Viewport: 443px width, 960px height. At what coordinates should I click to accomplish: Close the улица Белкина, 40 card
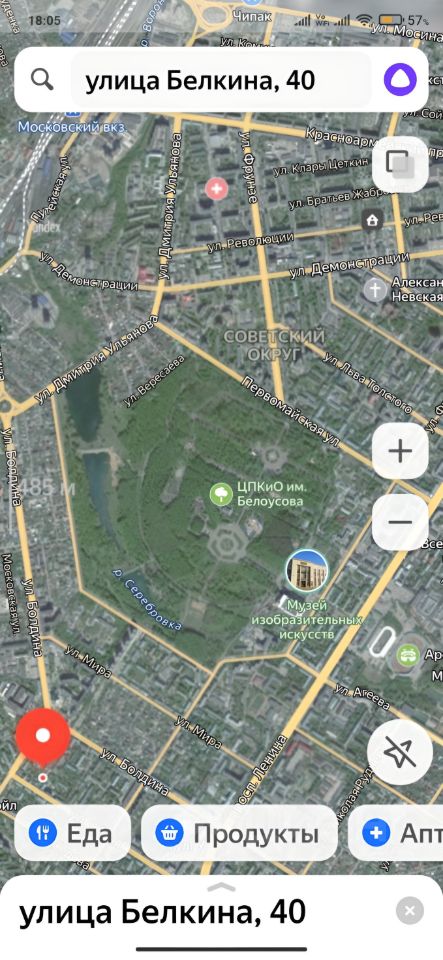pos(410,910)
